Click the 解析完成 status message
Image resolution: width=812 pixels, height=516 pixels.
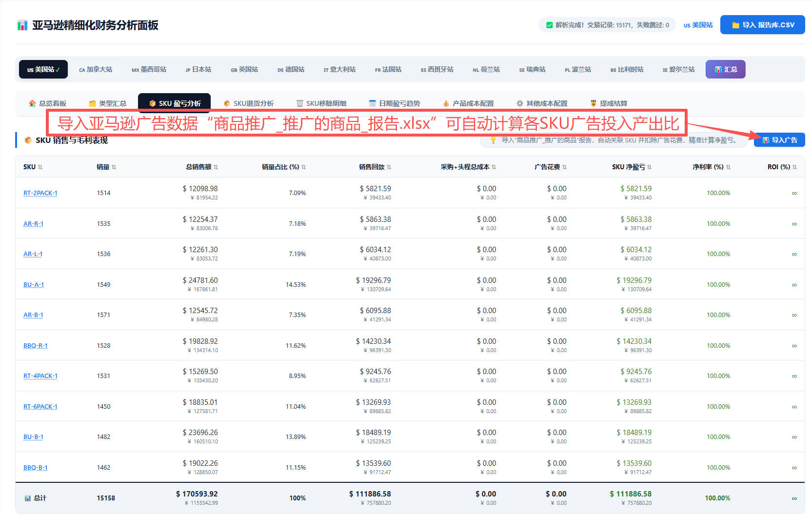[x=607, y=25]
